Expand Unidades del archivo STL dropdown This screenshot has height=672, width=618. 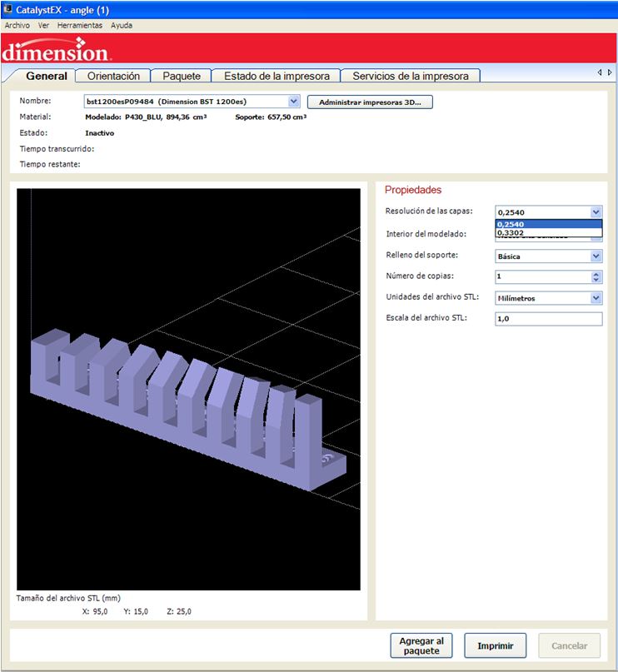point(596,298)
